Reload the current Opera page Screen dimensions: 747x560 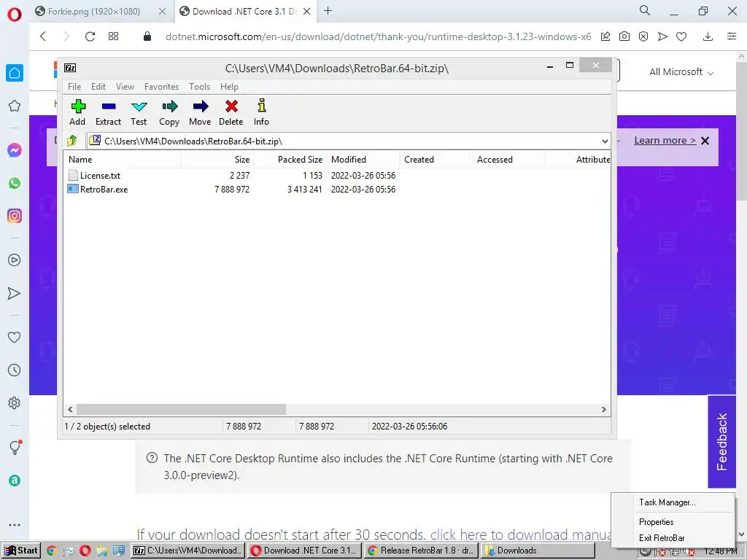[90, 36]
